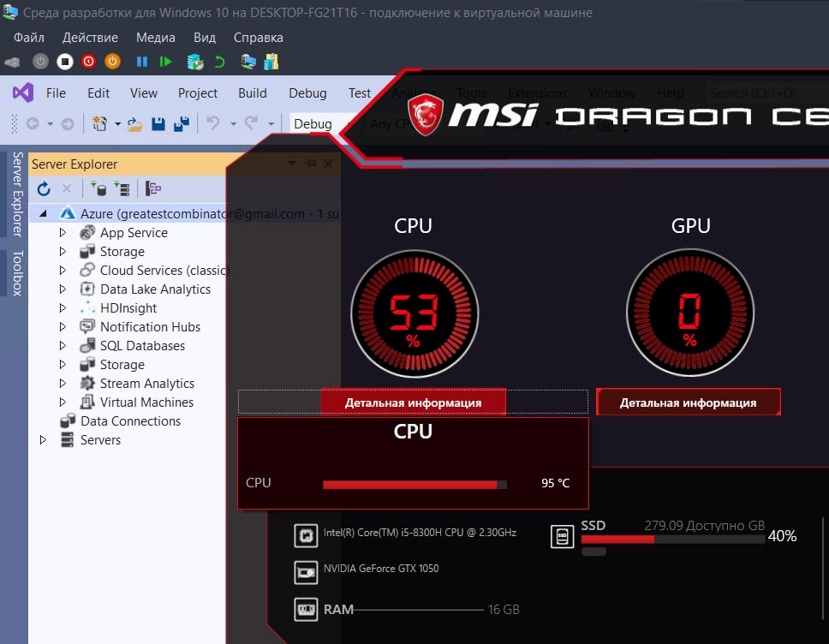
Task: Click the CPU temperature bar showing 95 °C
Action: [415, 485]
